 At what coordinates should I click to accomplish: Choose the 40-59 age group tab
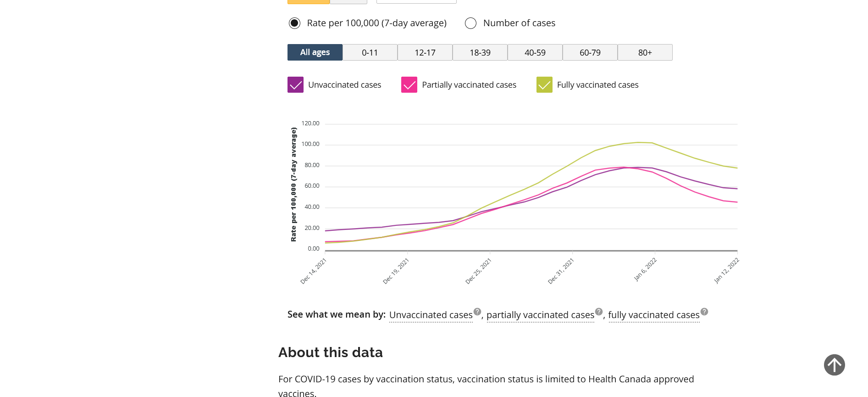pyautogui.click(x=535, y=52)
